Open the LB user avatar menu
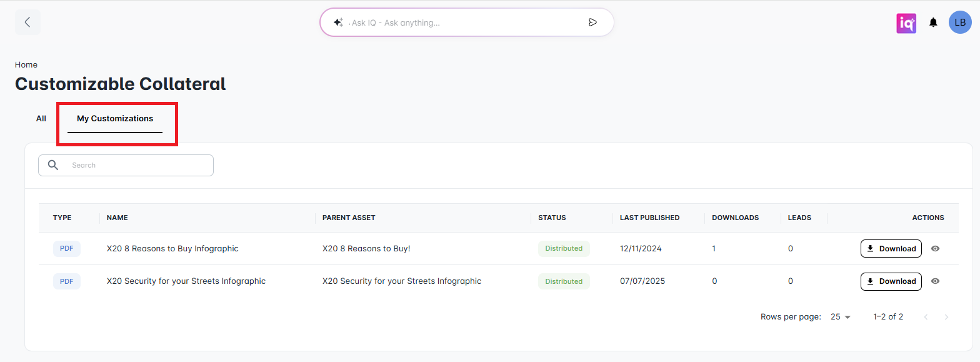The image size is (980, 362). click(x=960, y=23)
